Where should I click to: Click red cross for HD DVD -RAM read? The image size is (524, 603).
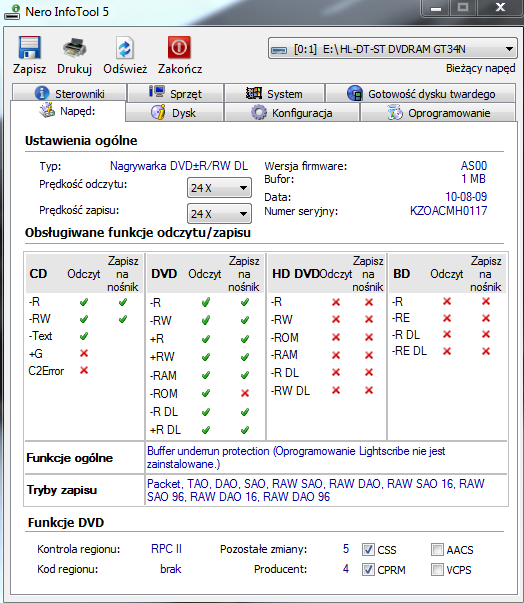(336, 355)
